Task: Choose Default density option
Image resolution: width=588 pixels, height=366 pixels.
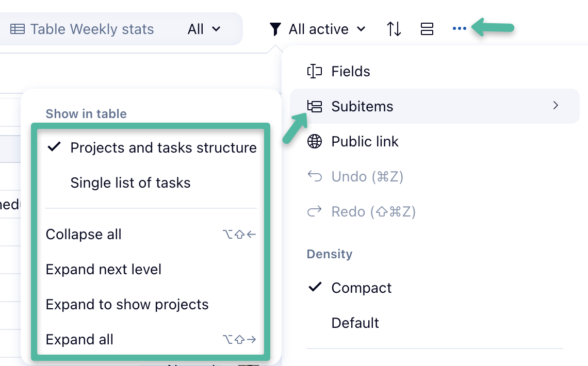Action: point(355,323)
